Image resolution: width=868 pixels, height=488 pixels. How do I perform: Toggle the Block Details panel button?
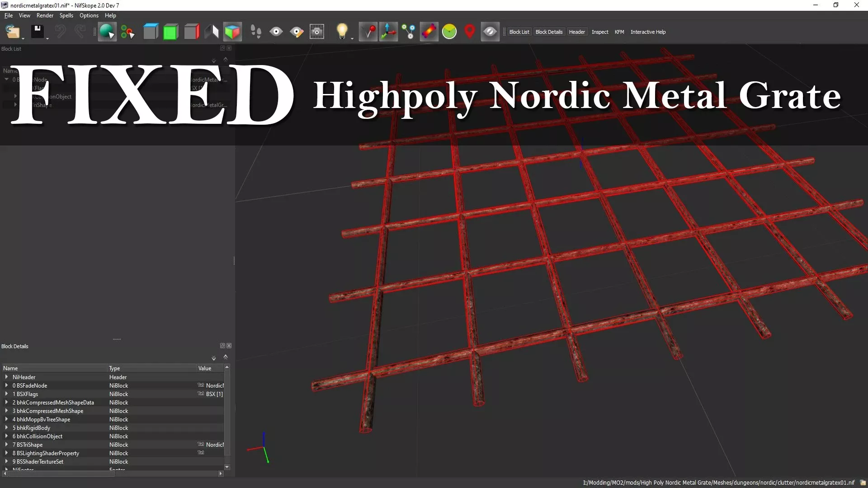pyautogui.click(x=549, y=32)
